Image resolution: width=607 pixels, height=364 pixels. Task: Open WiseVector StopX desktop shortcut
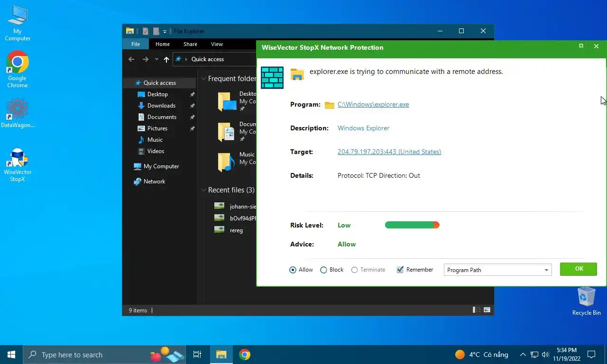tap(18, 165)
